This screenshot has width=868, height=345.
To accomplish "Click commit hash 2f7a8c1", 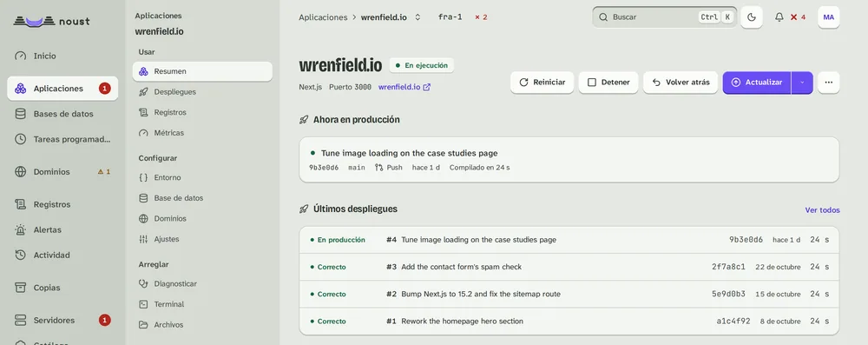I will 728,267.
